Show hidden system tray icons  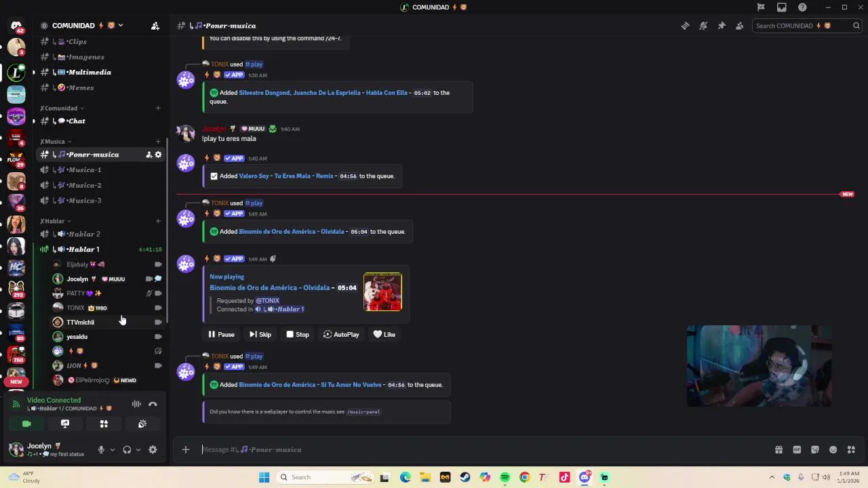pos(772,477)
